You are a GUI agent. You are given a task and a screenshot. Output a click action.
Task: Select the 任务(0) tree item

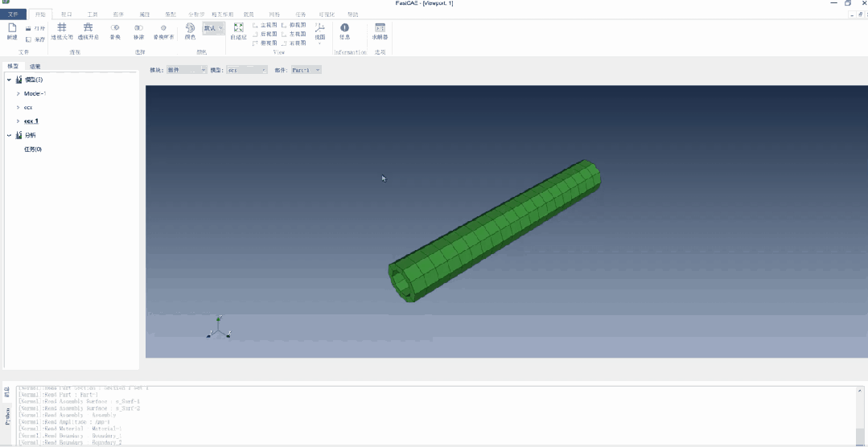(33, 150)
